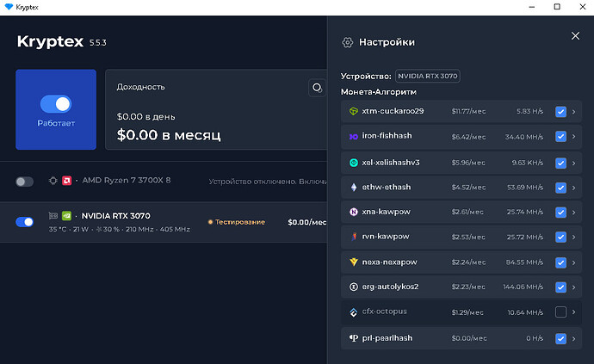
Task: Click the green NVIDIA GPU icon
Action: (x=66, y=216)
